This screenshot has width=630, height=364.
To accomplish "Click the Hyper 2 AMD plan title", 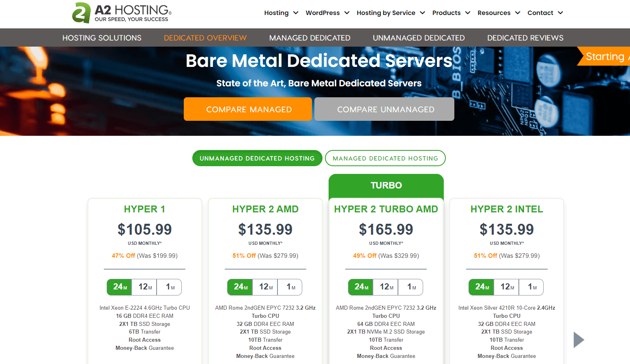I will point(265,209).
